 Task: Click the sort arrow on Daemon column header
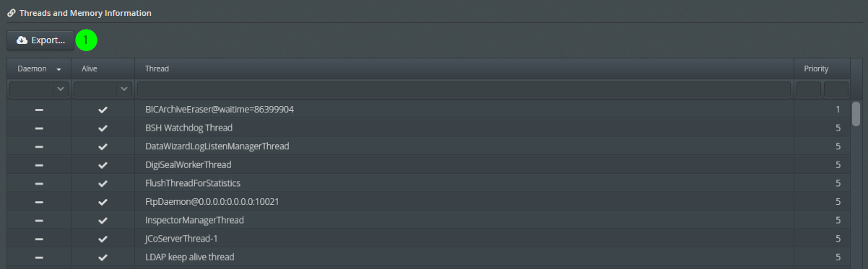[x=58, y=69]
